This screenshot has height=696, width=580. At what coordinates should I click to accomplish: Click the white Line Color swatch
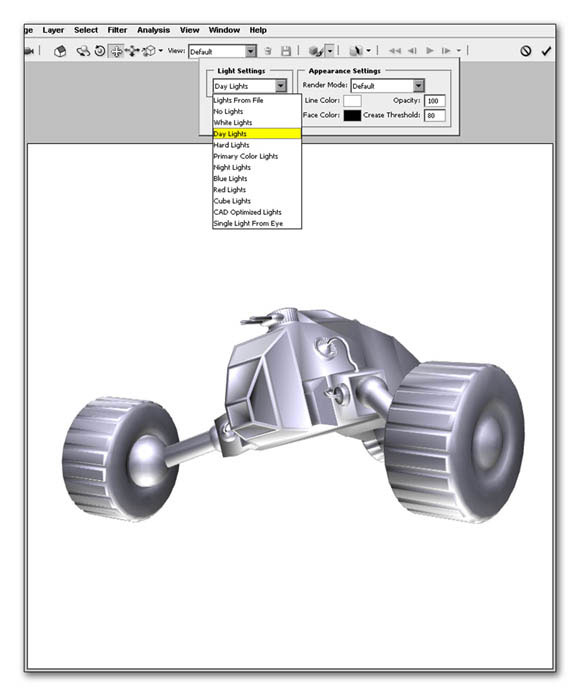[352, 101]
